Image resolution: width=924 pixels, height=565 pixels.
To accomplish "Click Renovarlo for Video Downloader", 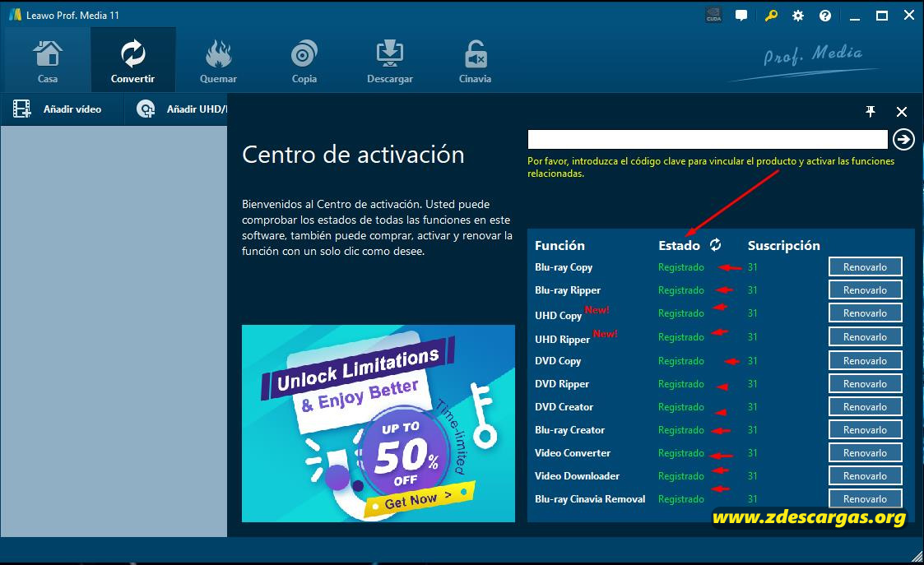I will click(865, 475).
